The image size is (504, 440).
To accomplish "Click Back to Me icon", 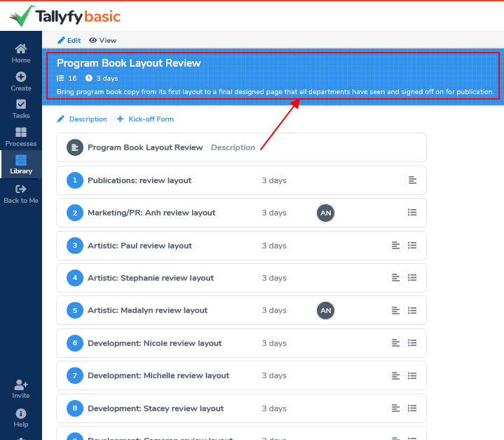I will coord(21,189).
